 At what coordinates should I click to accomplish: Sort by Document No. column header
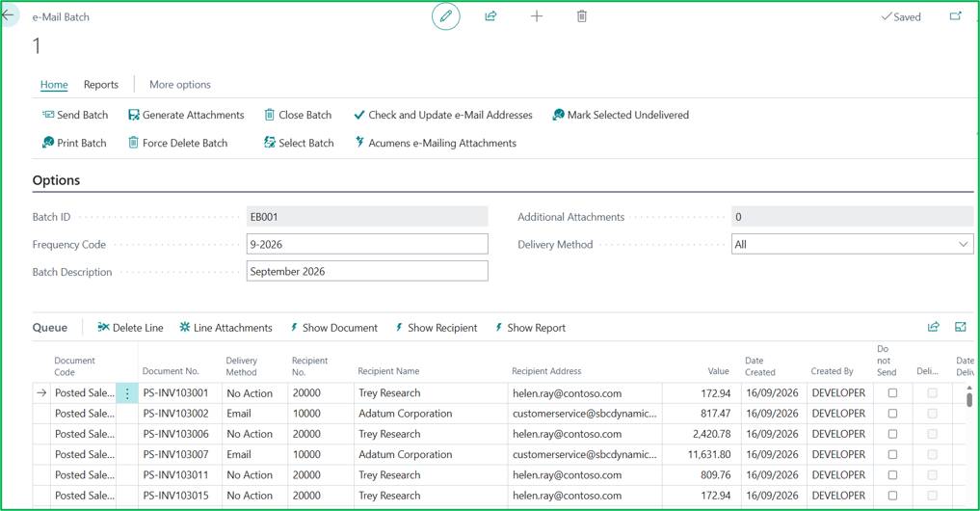pos(171,371)
